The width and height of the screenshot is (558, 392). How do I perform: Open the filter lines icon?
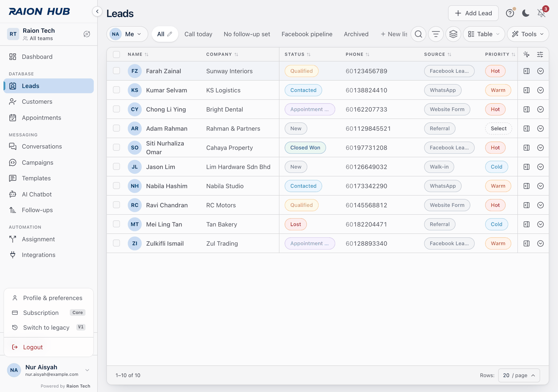[x=436, y=34]
